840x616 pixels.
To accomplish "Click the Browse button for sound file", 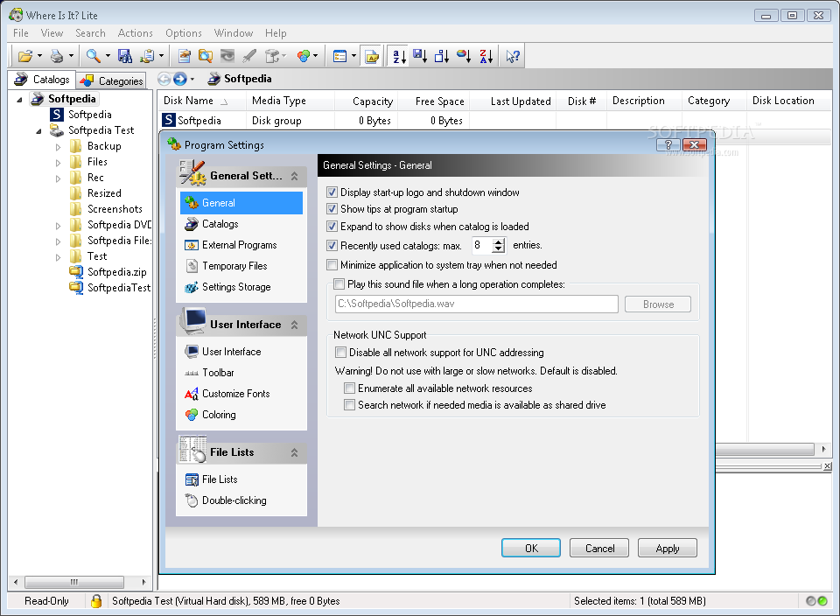I will point(658,304).
